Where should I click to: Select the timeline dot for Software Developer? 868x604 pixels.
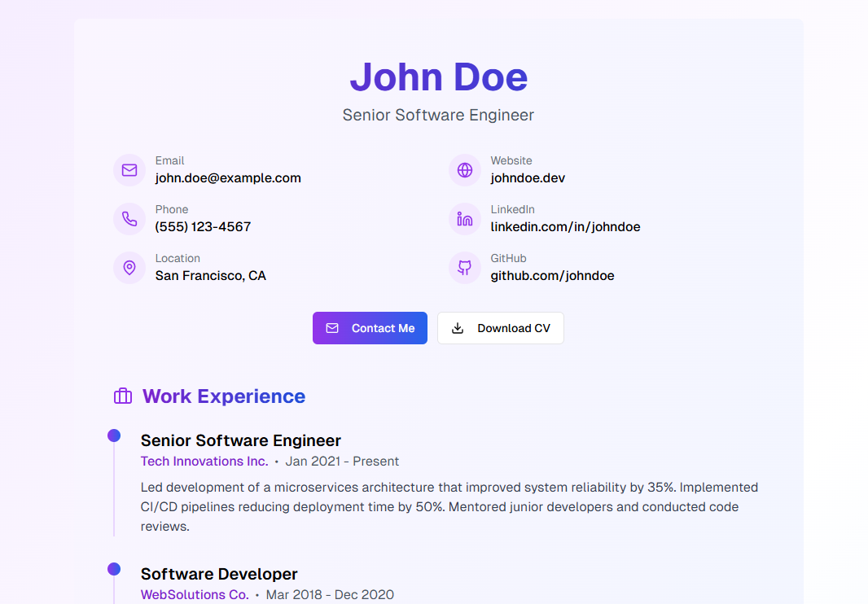point(114,569)
